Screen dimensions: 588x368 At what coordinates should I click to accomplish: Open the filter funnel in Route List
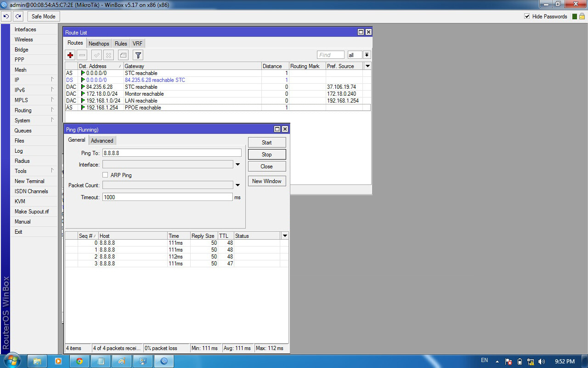(138, 55)
